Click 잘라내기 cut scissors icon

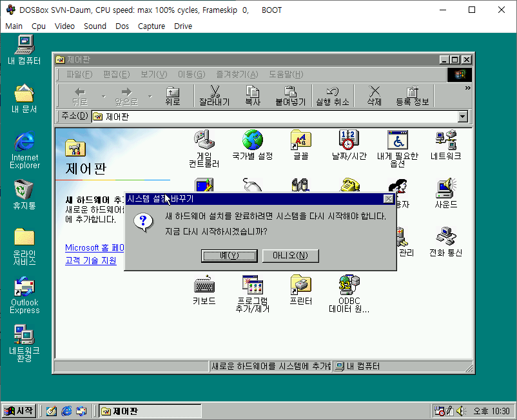[214, 96]
